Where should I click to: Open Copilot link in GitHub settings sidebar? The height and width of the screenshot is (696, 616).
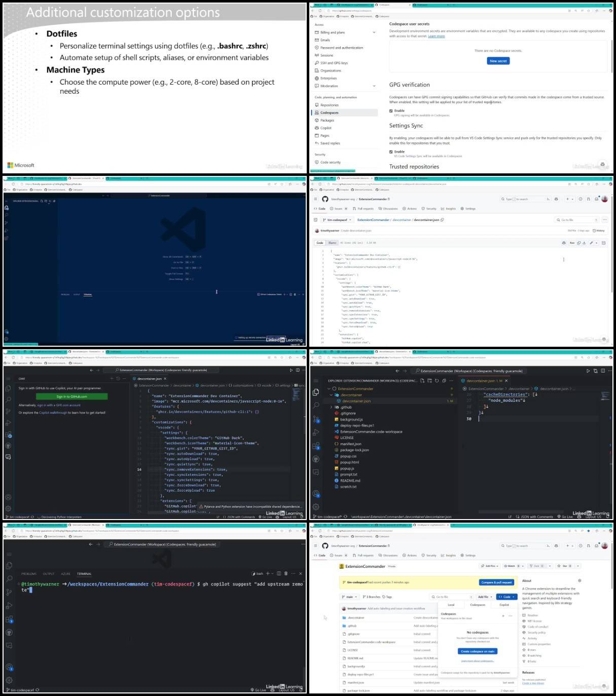[326, 128]
